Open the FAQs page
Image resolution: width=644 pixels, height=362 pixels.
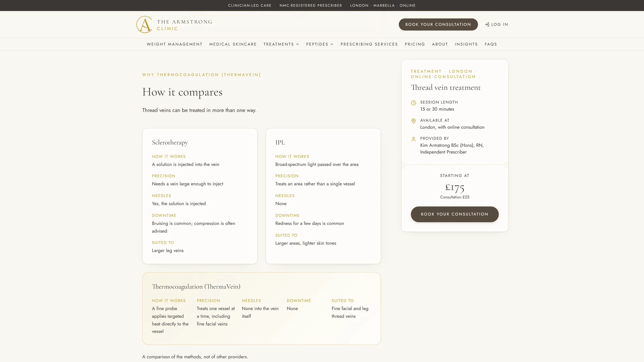(491, 44)
